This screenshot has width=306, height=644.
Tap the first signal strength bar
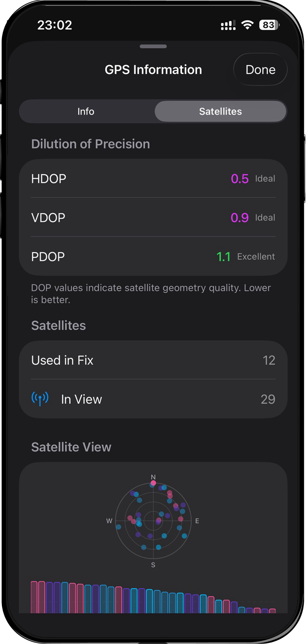[x=34, y=597]
